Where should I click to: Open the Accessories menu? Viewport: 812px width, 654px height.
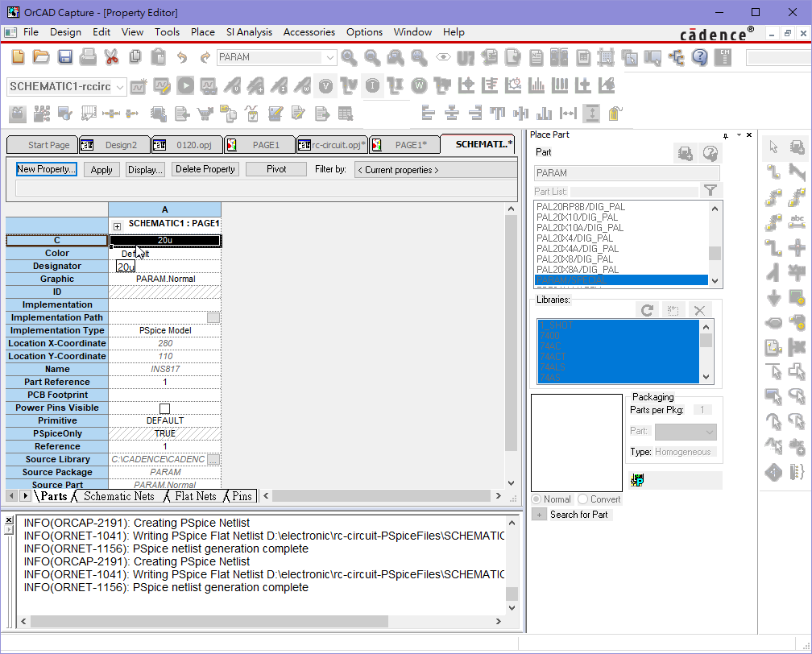[309, 32]
